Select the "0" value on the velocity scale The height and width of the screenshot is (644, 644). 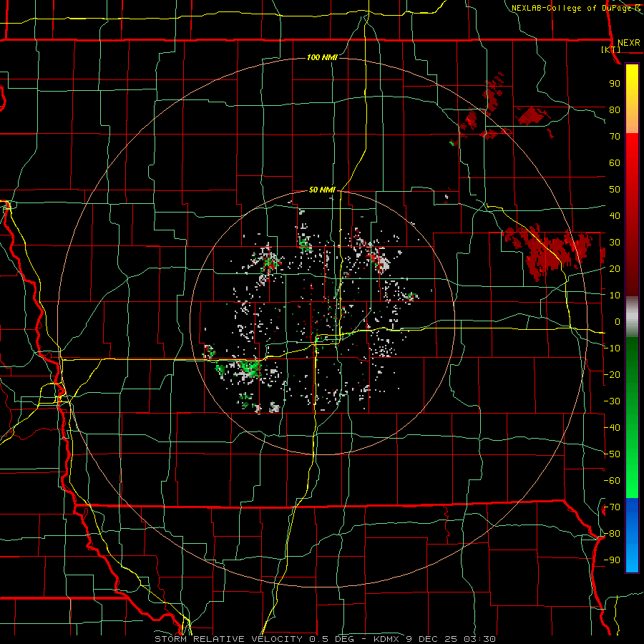click(x=618, y=322)
